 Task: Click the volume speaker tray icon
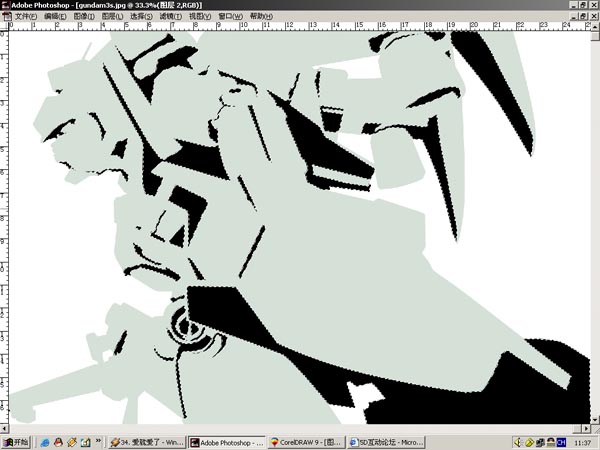click(518, 442)
